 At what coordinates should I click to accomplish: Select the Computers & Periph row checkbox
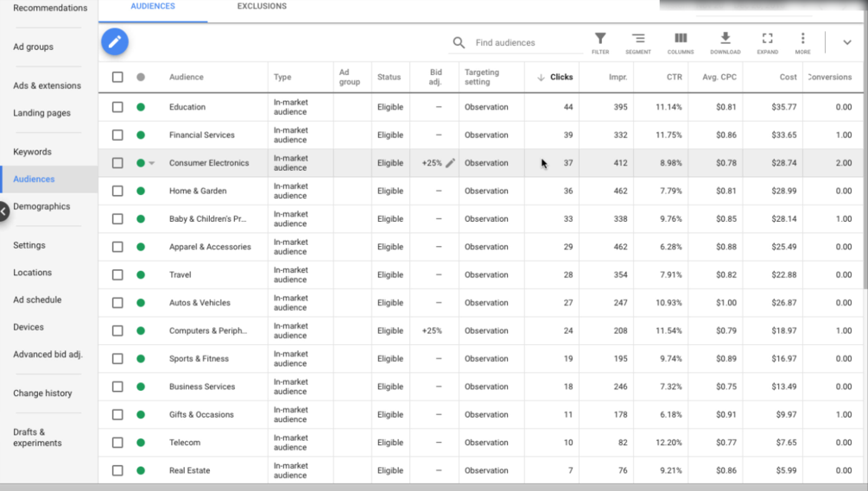point(117,330)
